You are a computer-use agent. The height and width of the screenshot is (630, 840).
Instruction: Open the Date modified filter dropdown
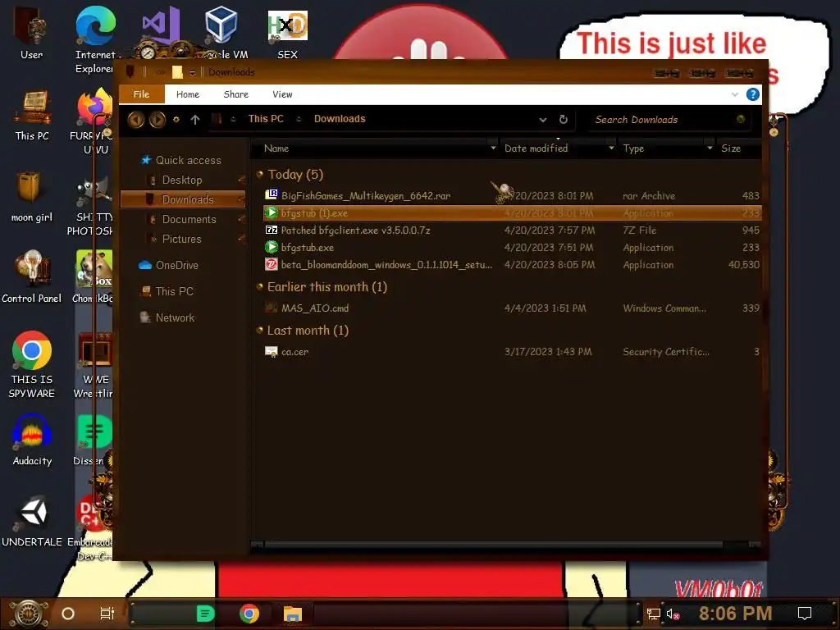pos(611,148)
